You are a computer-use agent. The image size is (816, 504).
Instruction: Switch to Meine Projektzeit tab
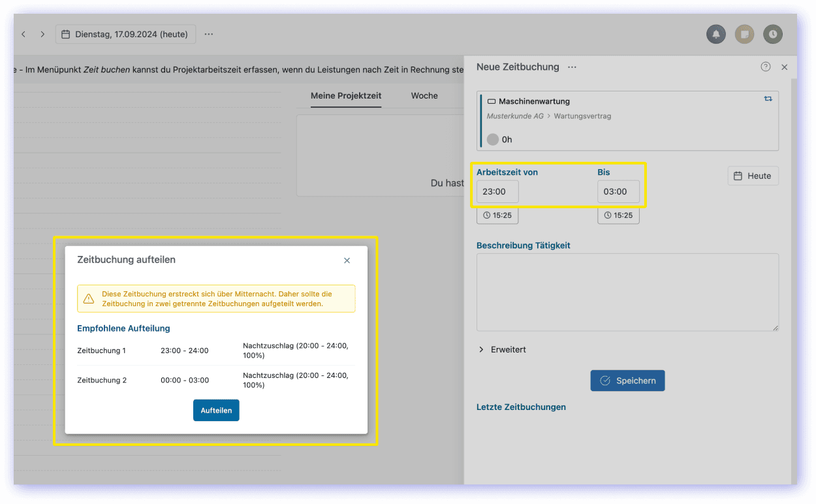(346, 95)
